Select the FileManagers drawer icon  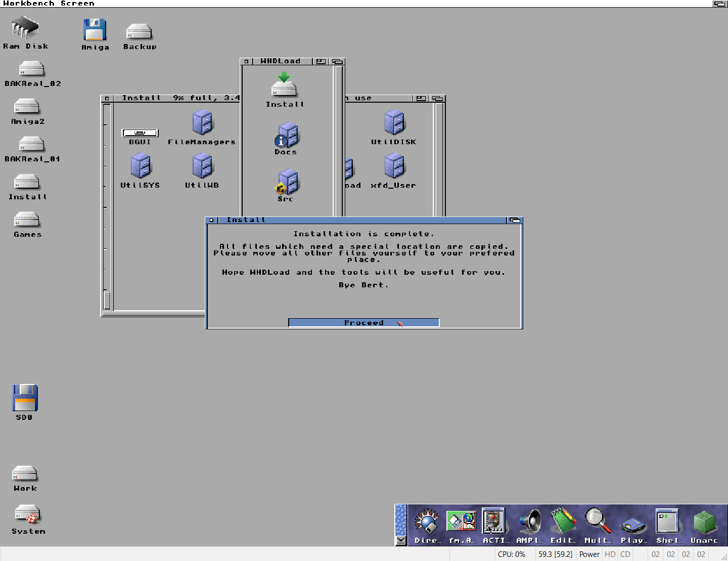pyautogui.click(x=202, y=128)
